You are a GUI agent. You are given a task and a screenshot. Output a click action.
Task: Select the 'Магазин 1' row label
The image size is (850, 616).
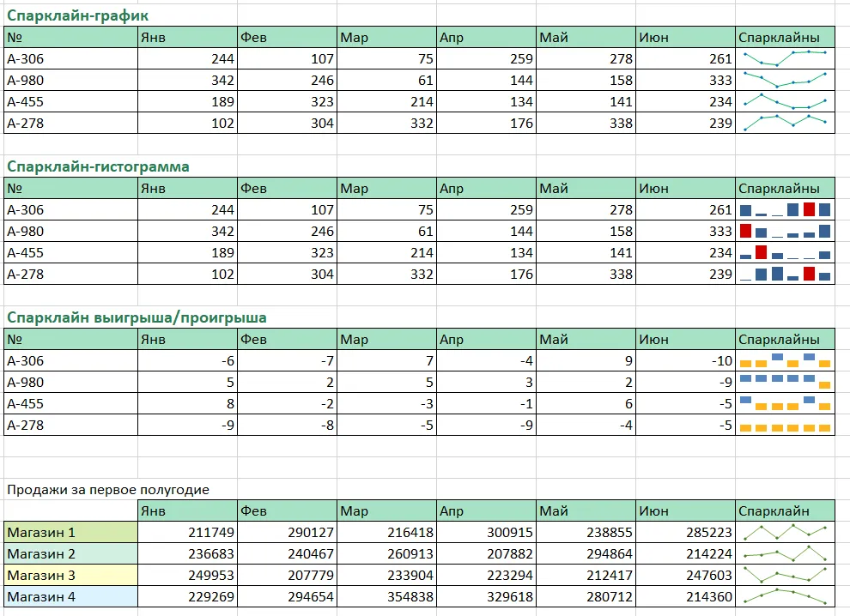pos(71,532)
